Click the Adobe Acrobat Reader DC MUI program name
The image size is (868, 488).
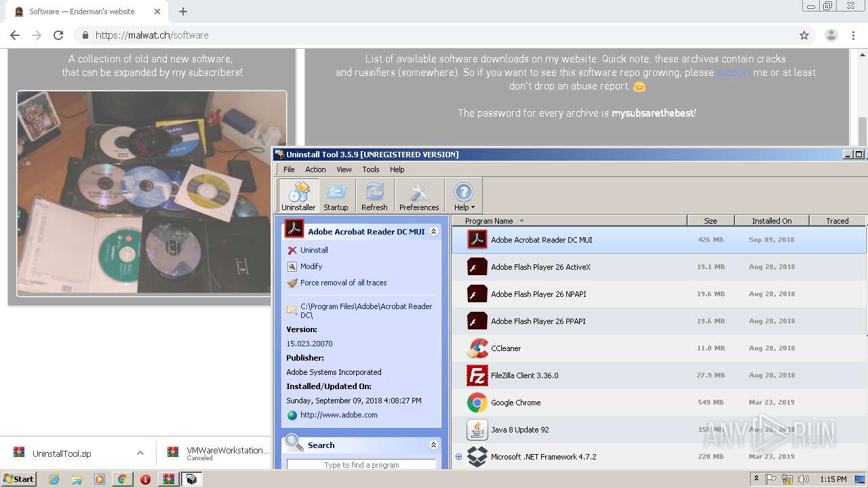(x=541, y=240)
